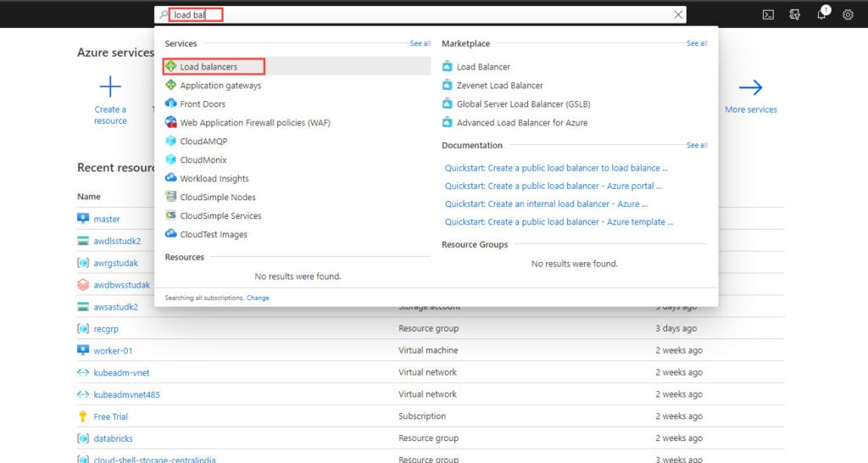Click See all next to Marketplace
Image resolution: width=868 pixels, height=463 pixels.
[697, 43]
